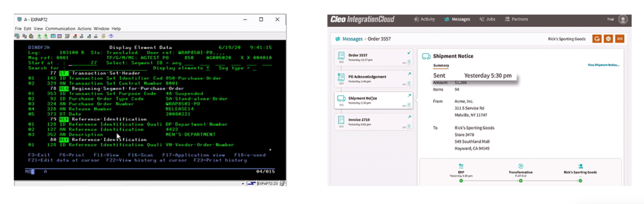Click 'F17=Application view' text
The height and width of the screenshot is (204, 644).
194,155
